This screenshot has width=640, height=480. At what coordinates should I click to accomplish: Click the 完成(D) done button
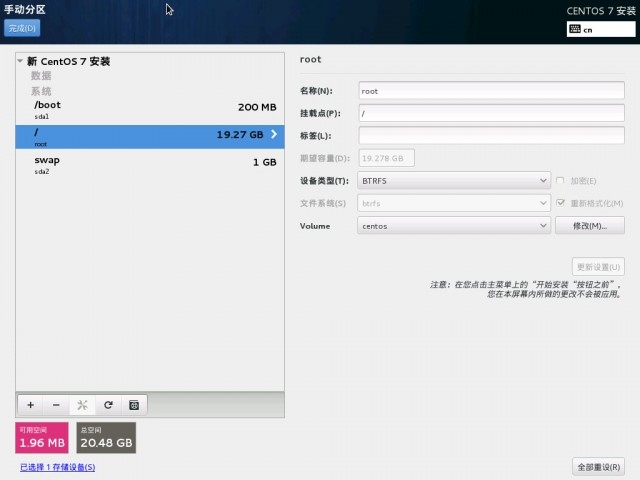[22, 28]
